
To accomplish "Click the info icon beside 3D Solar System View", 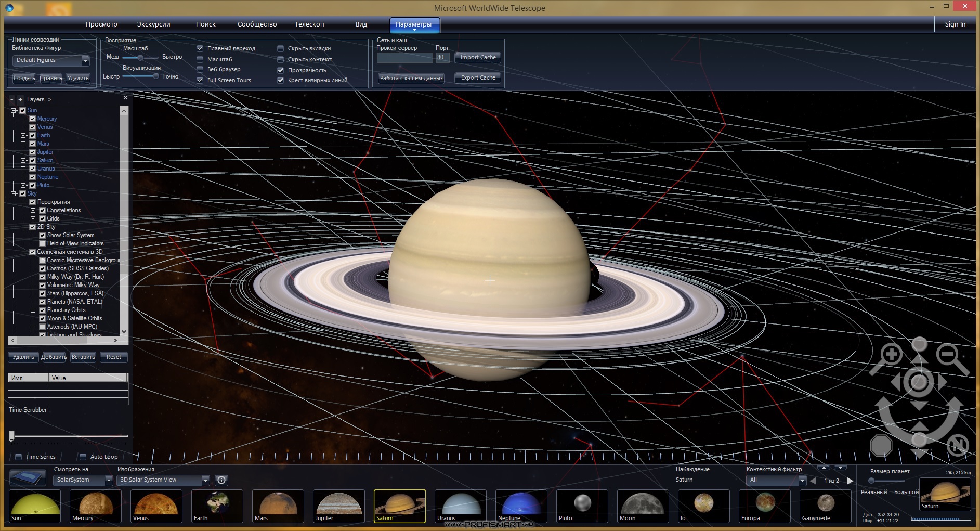I will click(221, 480).
